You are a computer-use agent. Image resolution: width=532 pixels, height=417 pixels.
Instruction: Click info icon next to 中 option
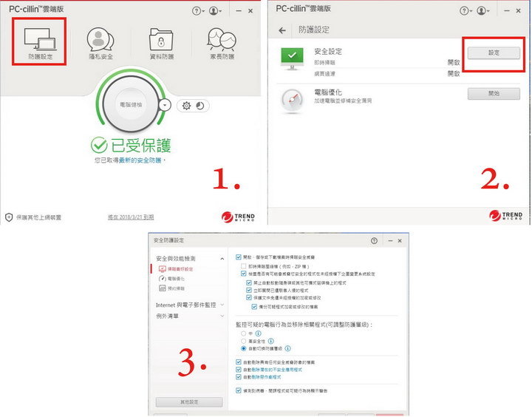[258, 333]
